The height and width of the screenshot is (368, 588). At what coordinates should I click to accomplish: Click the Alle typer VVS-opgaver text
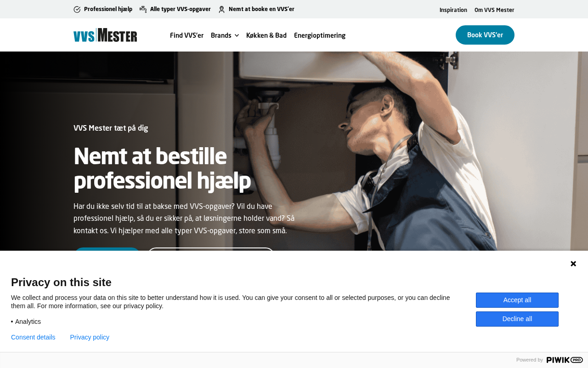[x=181, y=9]
